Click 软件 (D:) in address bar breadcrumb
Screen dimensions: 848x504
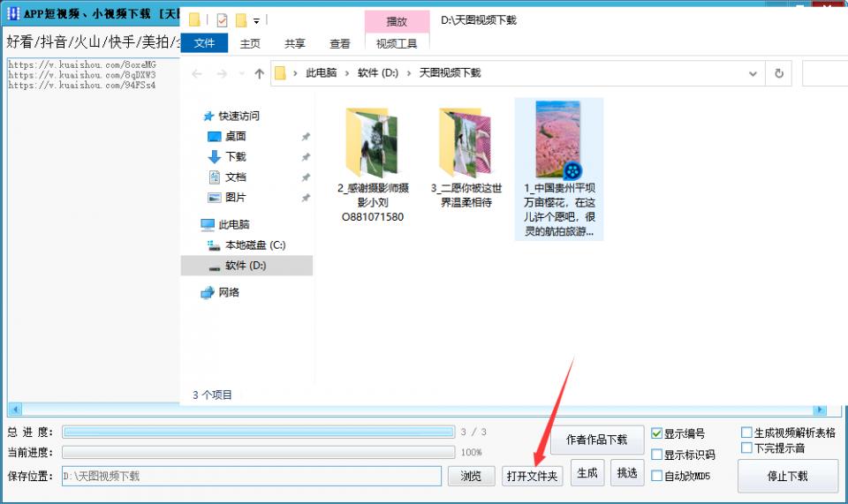pos(378,73)
